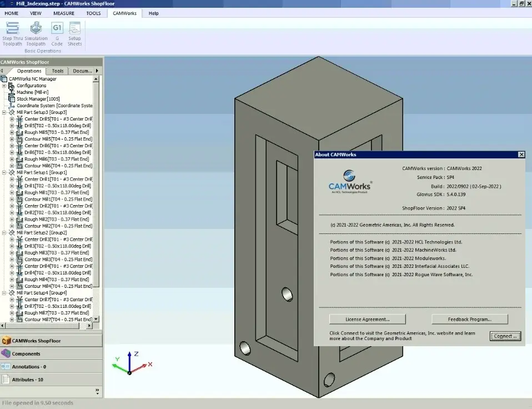Click Mill Part Setup4 [Group4] icon

[12, 293]
